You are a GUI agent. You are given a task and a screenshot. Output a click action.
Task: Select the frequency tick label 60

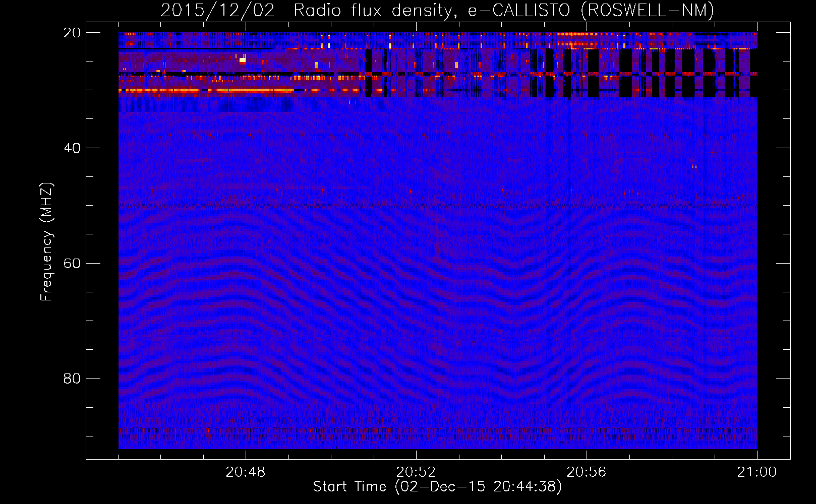coord(72,264)
